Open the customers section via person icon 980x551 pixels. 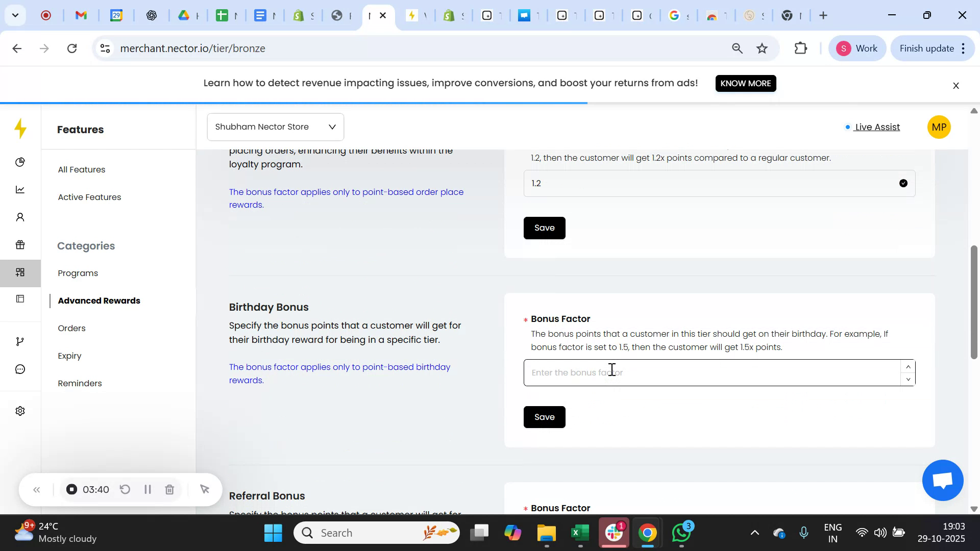[x=20, y=217]
